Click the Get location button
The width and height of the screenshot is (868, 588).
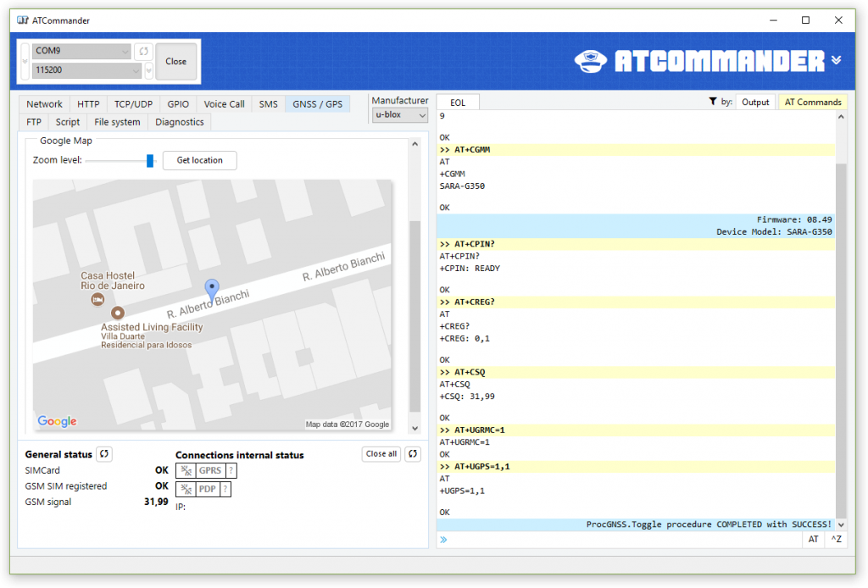(x=200, y=160)
